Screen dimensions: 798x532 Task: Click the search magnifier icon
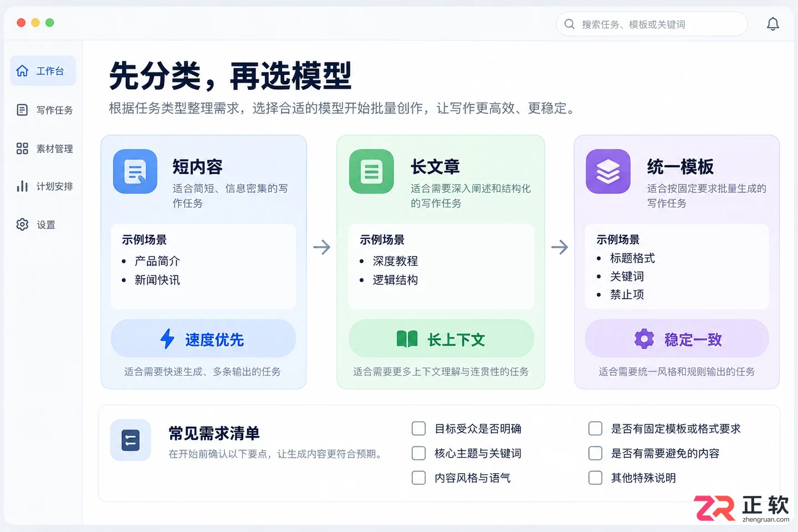point(569,24)
